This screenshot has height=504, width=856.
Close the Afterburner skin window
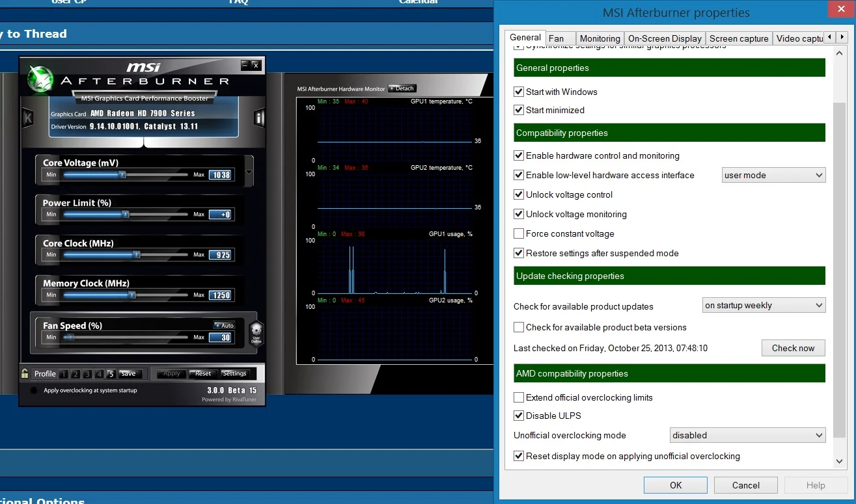[x=256, y=65]
